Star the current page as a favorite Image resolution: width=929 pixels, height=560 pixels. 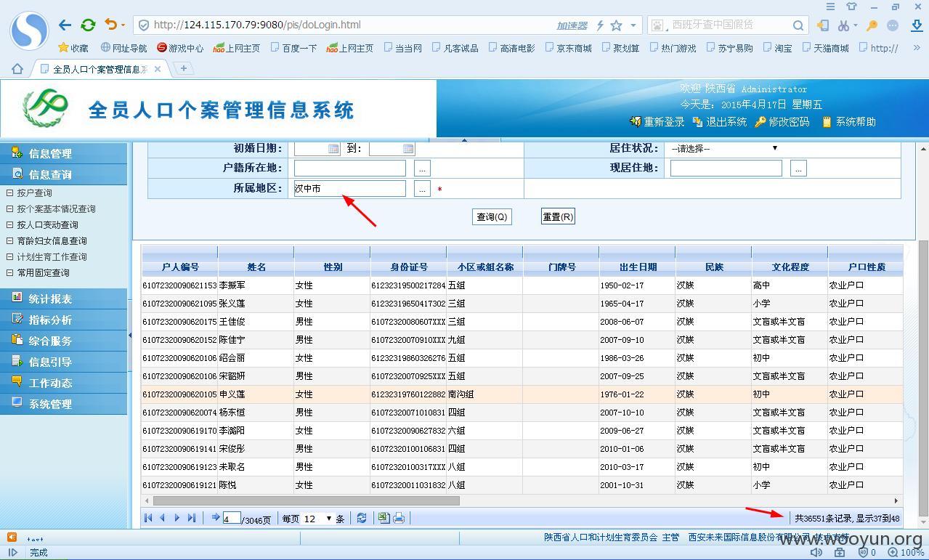pyautogui.click(x=616, y=25)
